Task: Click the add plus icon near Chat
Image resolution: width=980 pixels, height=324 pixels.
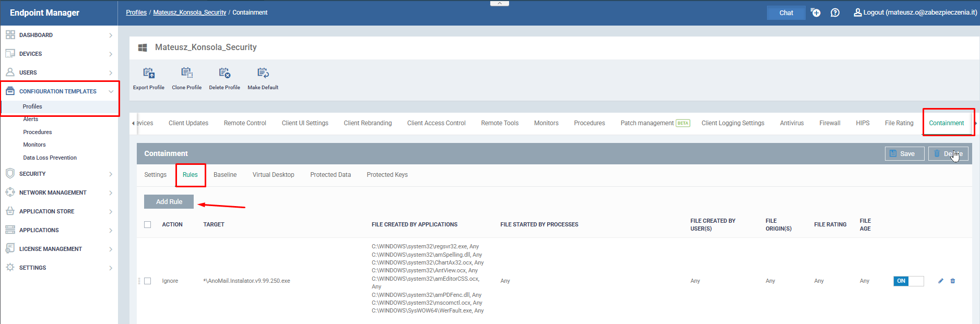Action: (x=816, y=13)
